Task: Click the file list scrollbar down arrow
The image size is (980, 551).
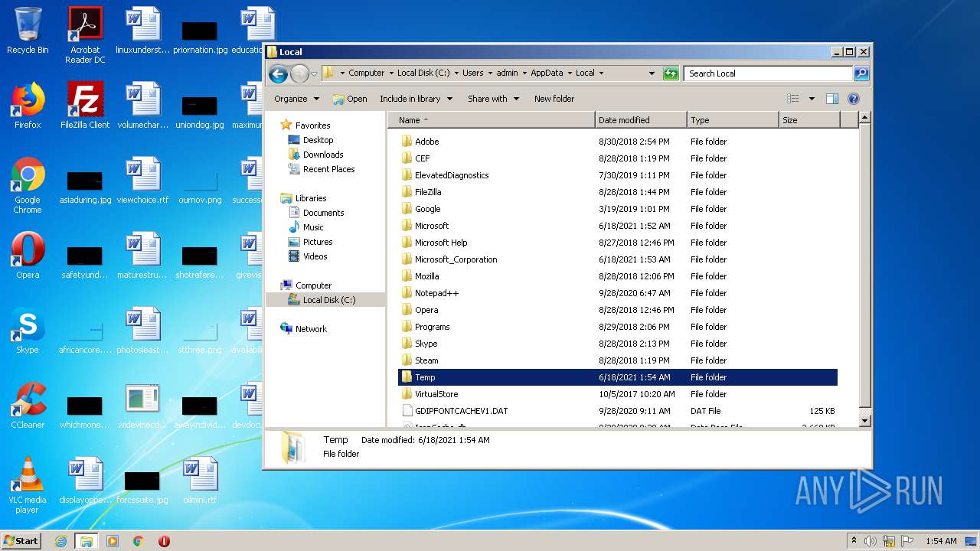Action: tap(864, 420)
